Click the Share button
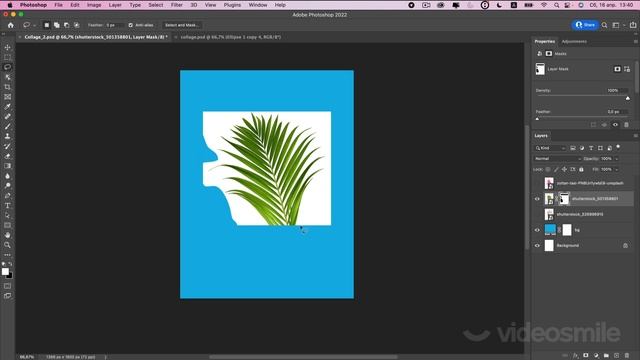This screenshot has width=640, height=360. [585, 25]
